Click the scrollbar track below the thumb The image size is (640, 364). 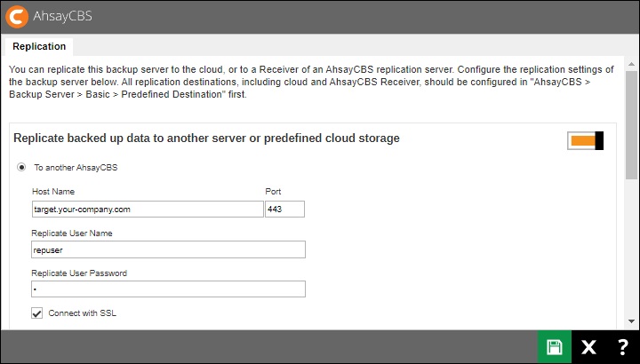click(x=632, y=249)
